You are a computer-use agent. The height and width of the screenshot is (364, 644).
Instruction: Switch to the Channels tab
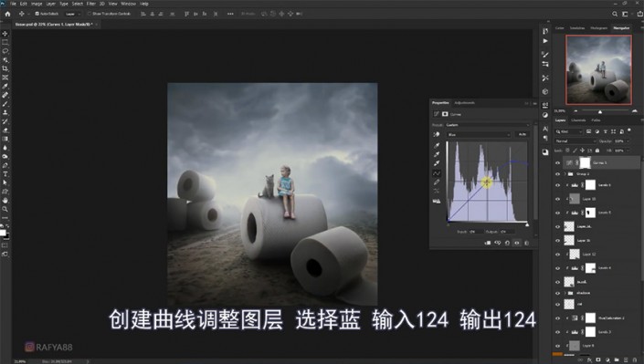(578, 120)
